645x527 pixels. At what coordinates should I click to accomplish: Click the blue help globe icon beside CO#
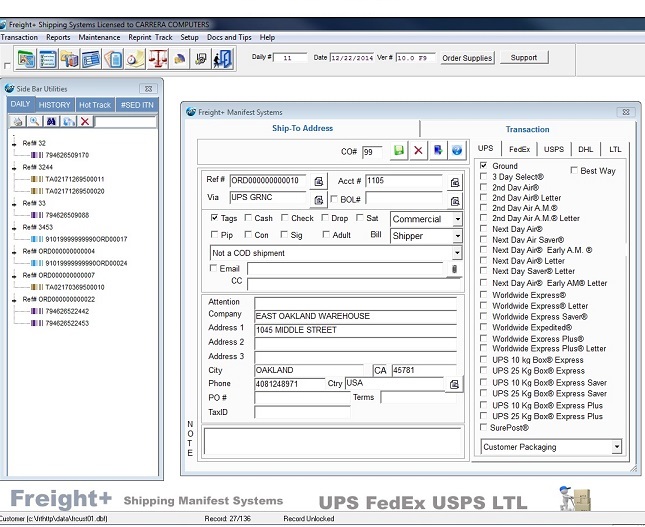click(457, 151)
